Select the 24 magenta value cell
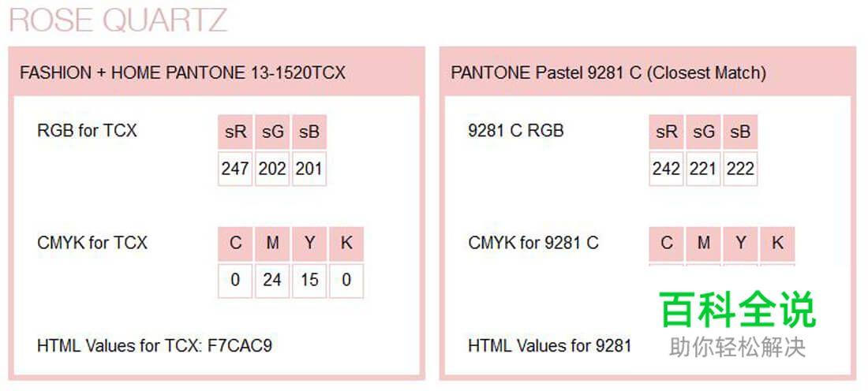Screen dimensions: 868x391 272,280
